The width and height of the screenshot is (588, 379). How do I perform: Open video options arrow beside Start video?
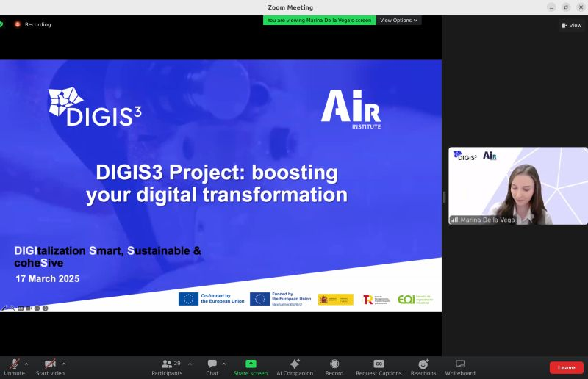tap(64, 364)
